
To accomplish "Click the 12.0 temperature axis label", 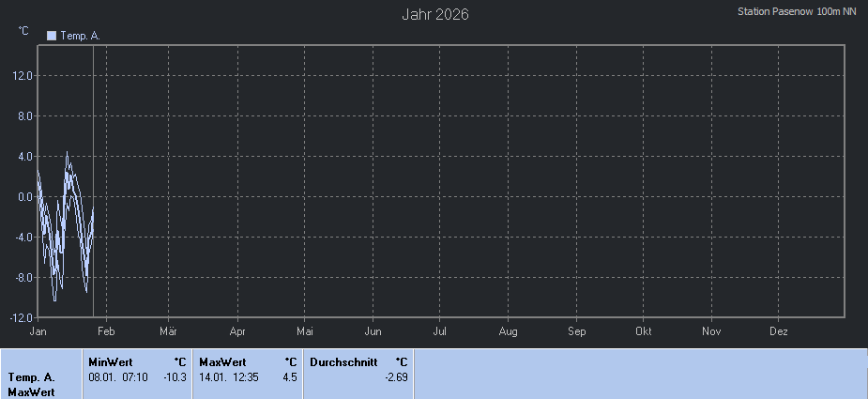I will click(23, 76).
